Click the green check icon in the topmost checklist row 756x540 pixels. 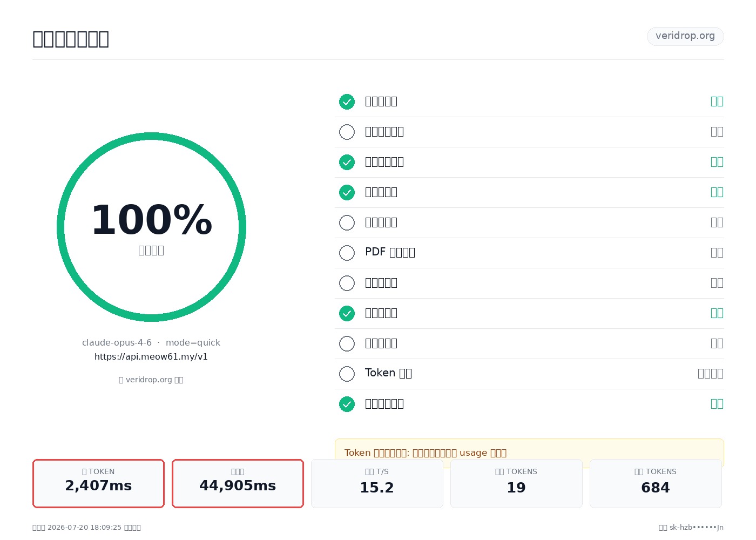pos(347,102)
